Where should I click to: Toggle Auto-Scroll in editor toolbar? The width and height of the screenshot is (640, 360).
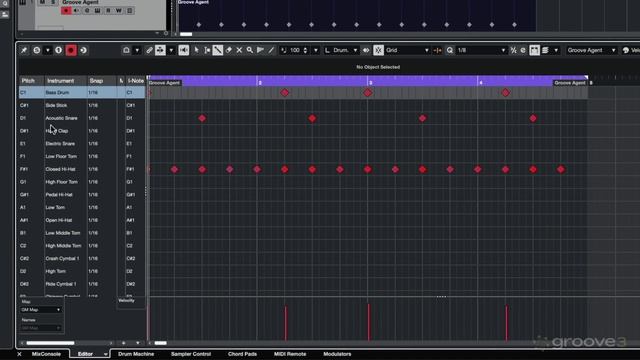[x=160, y=50]
